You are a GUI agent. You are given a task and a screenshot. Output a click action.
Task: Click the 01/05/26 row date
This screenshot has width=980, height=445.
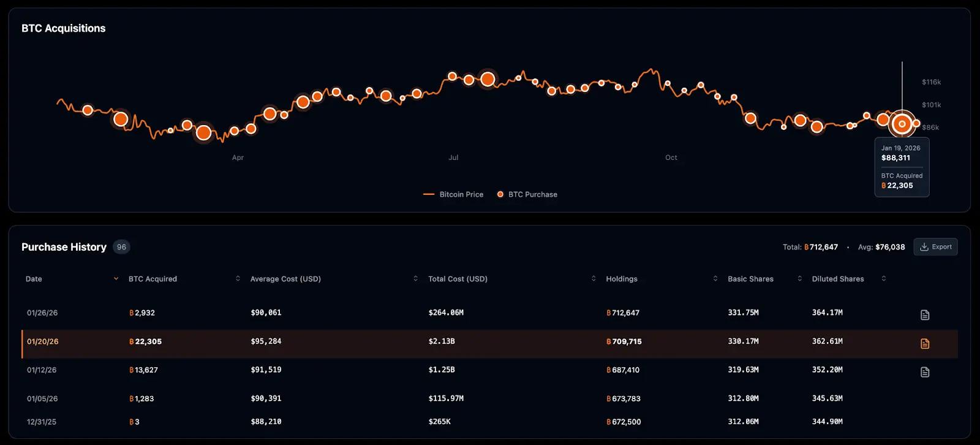42,398
